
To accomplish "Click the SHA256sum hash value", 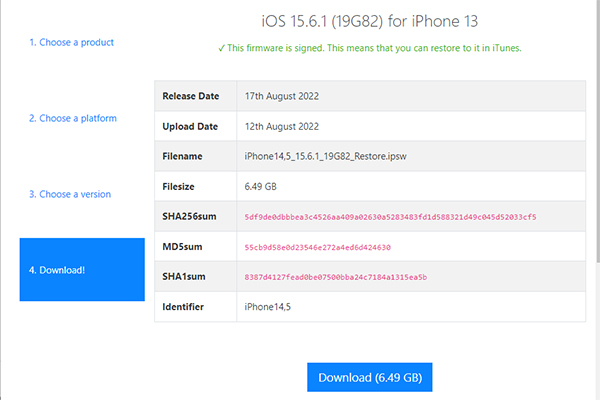I will (x=390, y=217).
